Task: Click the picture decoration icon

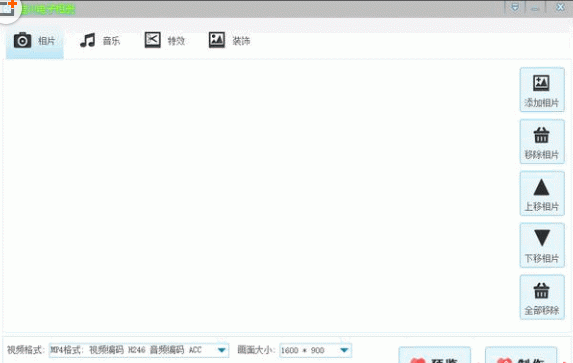Action: [217, 40]
